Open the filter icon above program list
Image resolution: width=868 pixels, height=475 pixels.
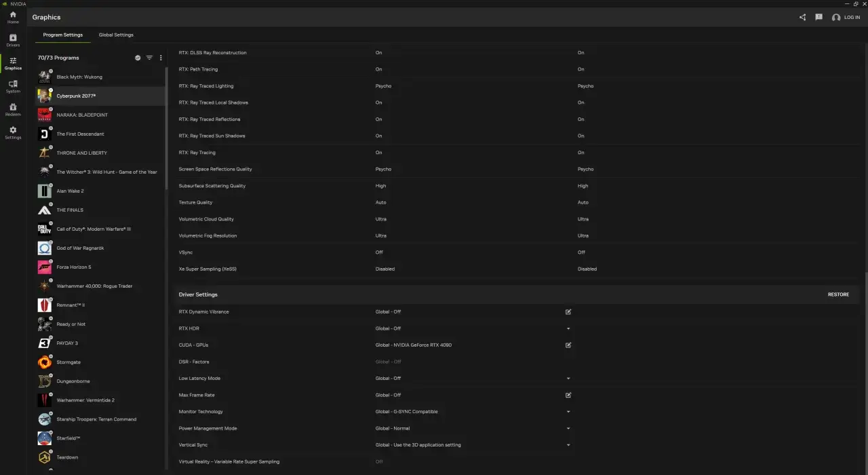(149, 58)
